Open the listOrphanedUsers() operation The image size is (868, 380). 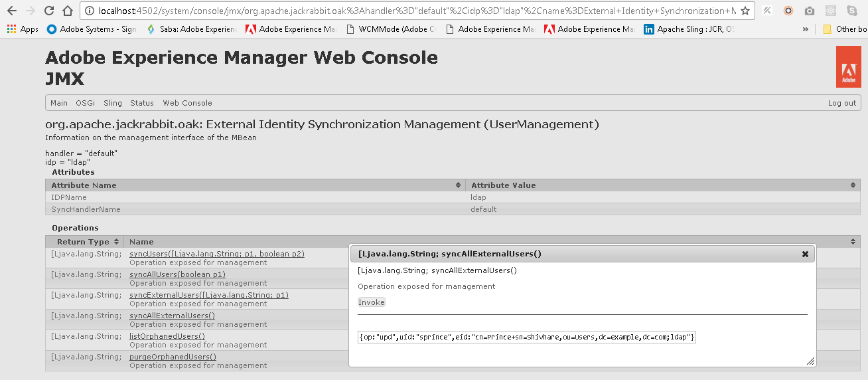point(167,336)
